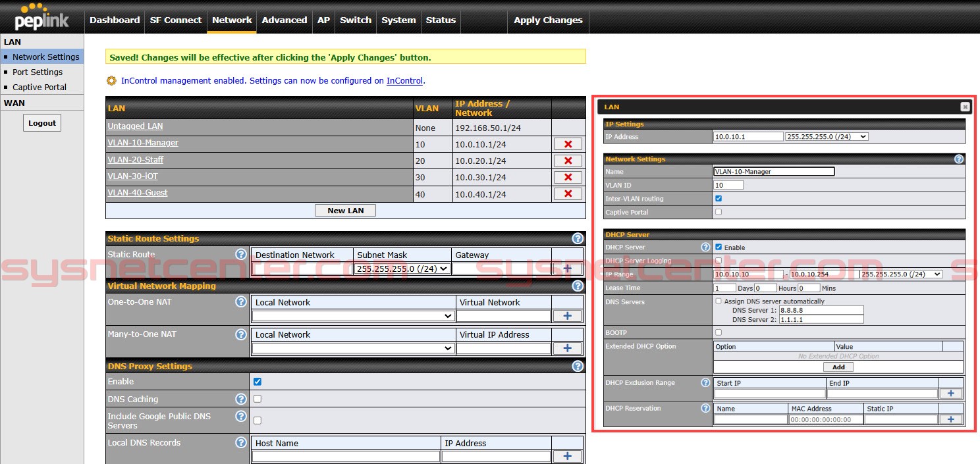The image size is (980, 464).
Task: Open help icon beside One-to-One NAT
Action: click(241, 301)
